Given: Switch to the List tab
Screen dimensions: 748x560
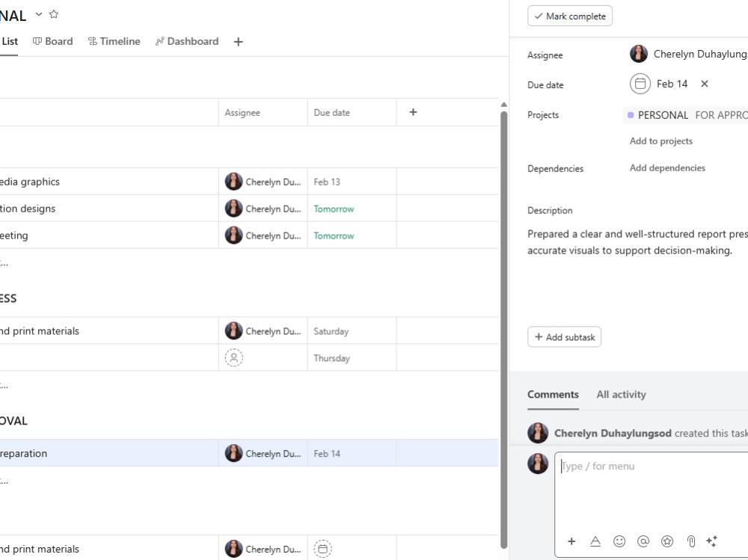Looking at the screenshot, I should 10,42.
